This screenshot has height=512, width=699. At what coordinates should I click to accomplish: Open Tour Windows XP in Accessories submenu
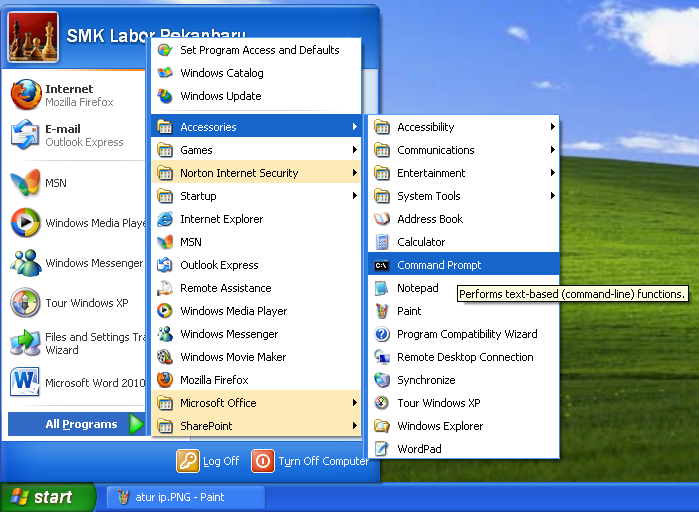464,403
